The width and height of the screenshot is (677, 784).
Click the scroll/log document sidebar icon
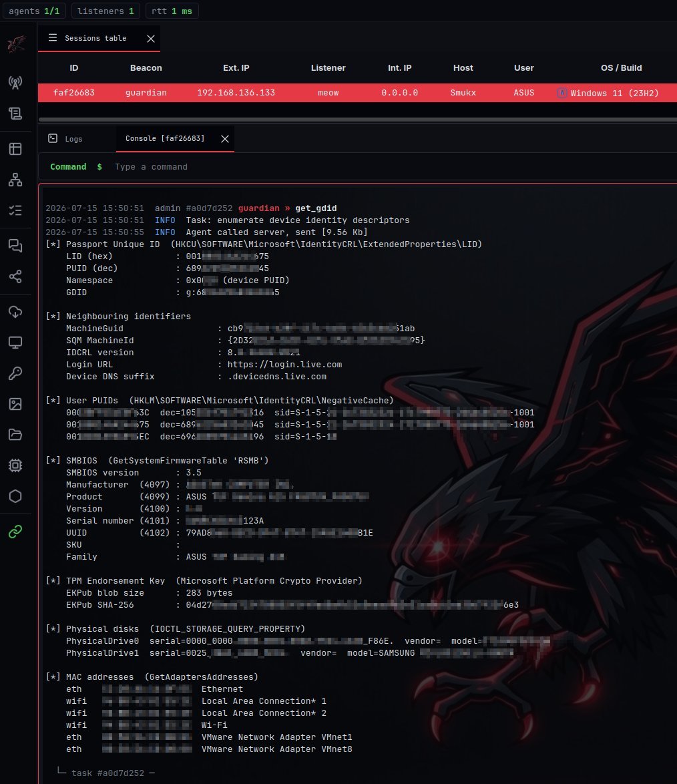point(15,114)
